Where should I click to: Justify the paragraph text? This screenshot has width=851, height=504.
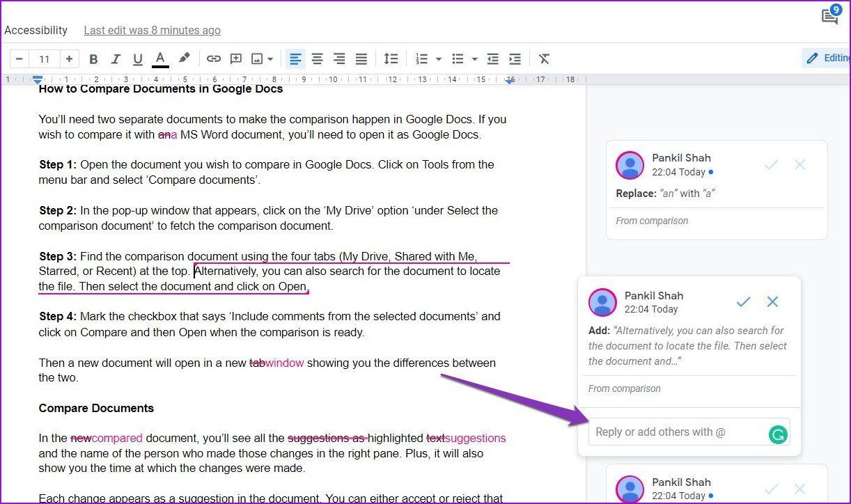pyautogui.click(x=361, y=59)
